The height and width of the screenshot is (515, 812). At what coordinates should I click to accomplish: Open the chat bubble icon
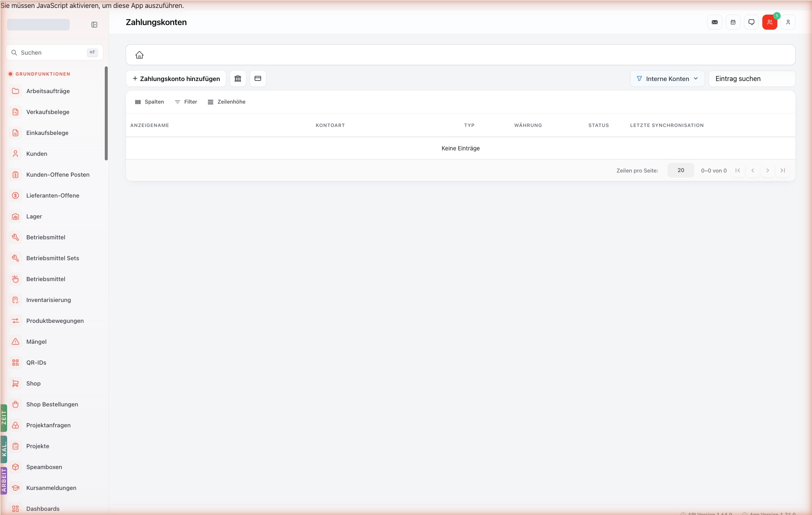tap(751, 22)
